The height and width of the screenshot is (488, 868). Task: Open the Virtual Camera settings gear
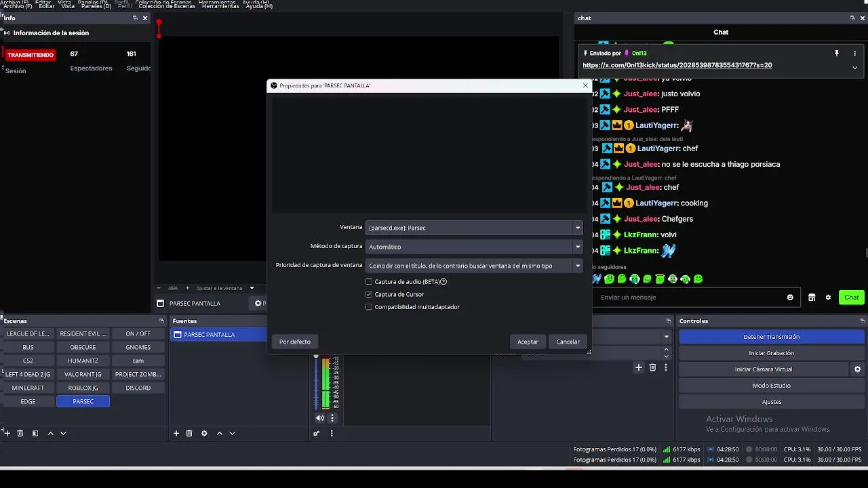pyautogui.click(x=857, y=369)
